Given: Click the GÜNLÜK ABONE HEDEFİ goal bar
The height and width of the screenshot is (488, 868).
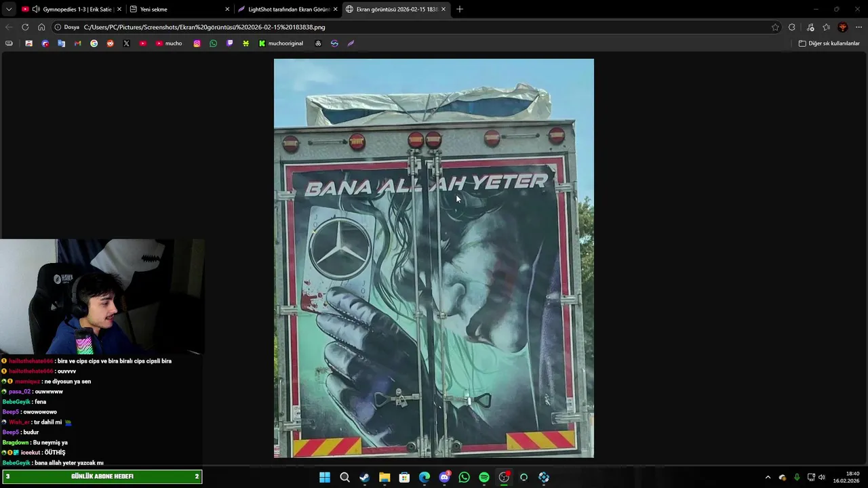Looking at the screenshot, I should click(102, 476).
